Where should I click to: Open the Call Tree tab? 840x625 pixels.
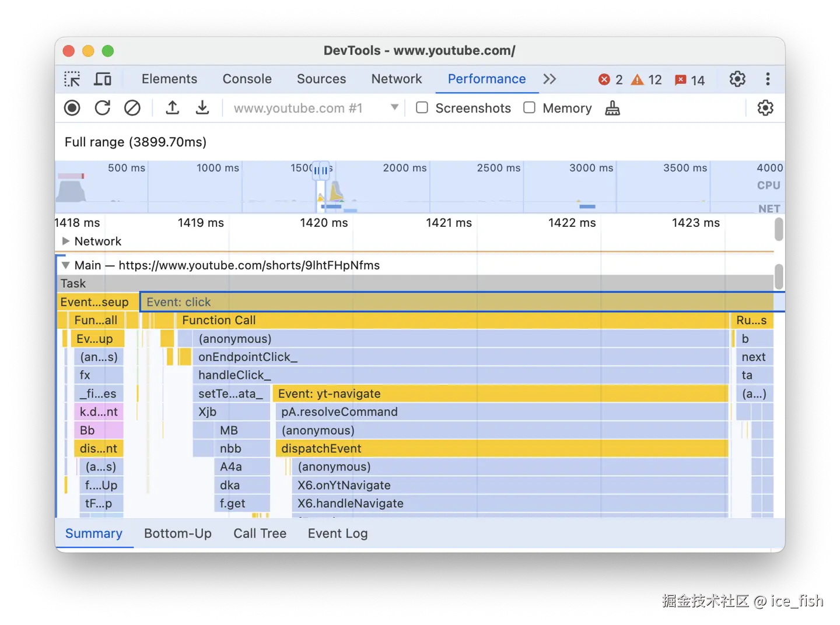pos(260,533)
